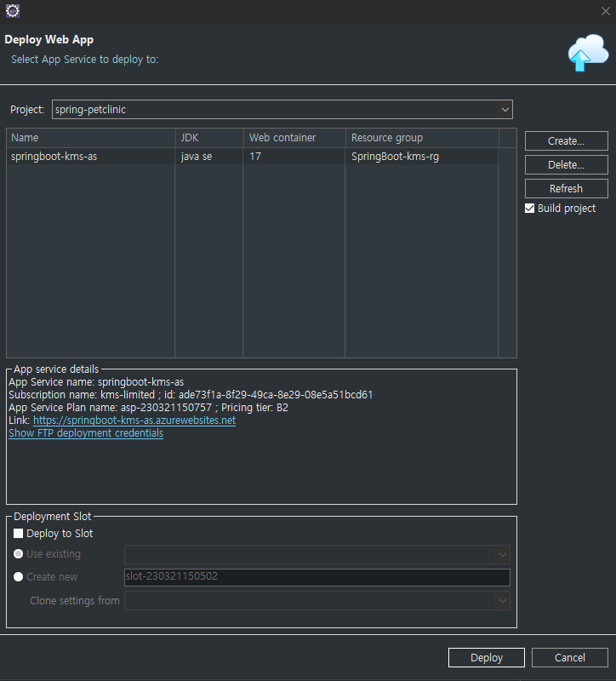Screen dimensions: 616x681
Task: Close the Deploy Web App dialog
Action: pyautogui.click(x=605, y=11)
